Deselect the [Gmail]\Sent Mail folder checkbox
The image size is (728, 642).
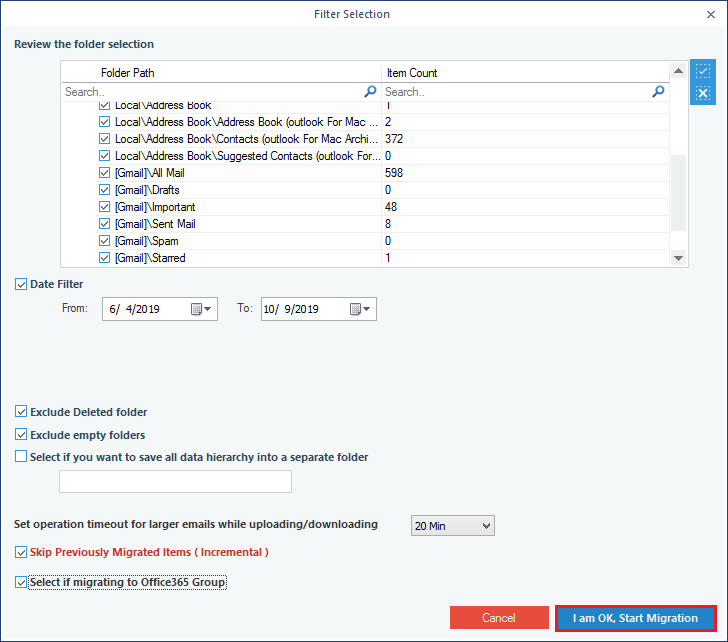(x=105, y=224)
